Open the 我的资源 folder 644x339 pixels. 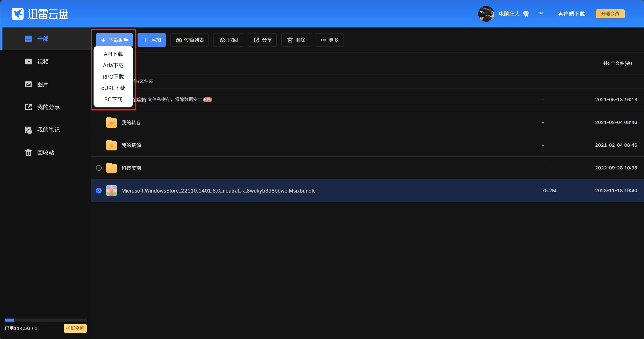point(131,145)
